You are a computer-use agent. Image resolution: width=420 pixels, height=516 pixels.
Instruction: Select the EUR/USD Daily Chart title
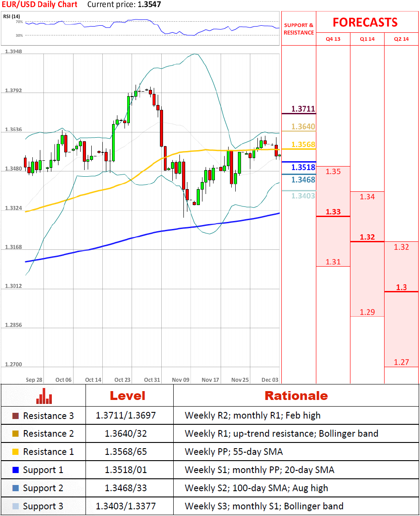pos(39,4)
